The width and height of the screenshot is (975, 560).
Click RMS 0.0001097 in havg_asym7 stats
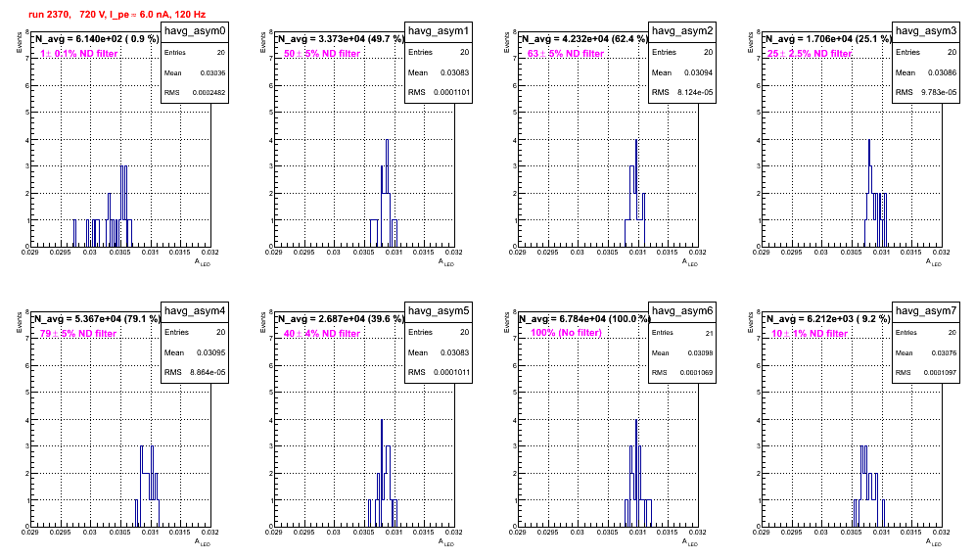pos(926,372)
